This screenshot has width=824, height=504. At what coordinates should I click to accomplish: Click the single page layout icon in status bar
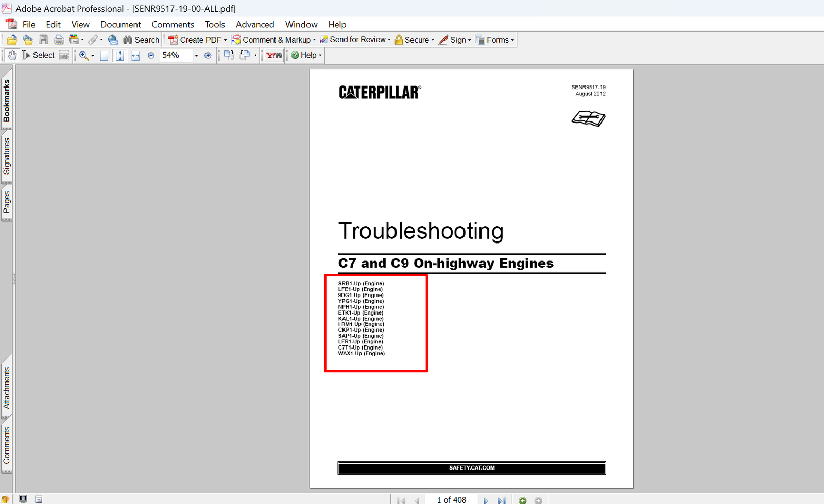[39, 499]
